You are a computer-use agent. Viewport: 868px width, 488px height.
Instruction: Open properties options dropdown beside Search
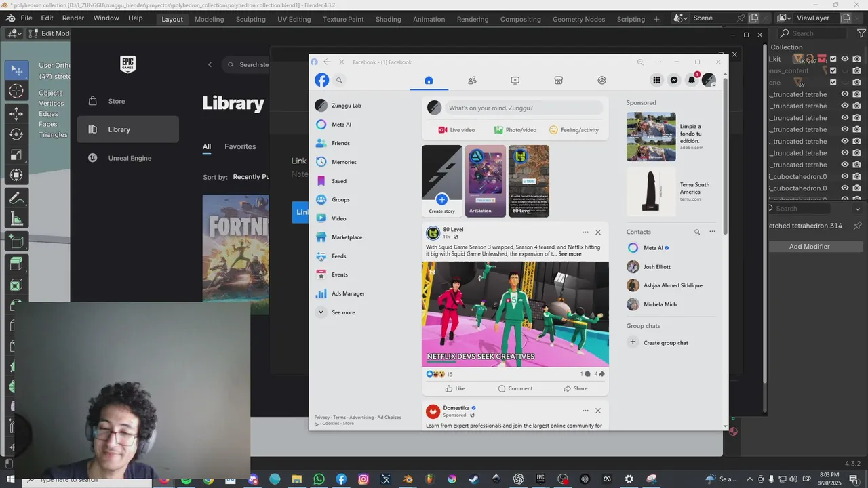(857, 209)
